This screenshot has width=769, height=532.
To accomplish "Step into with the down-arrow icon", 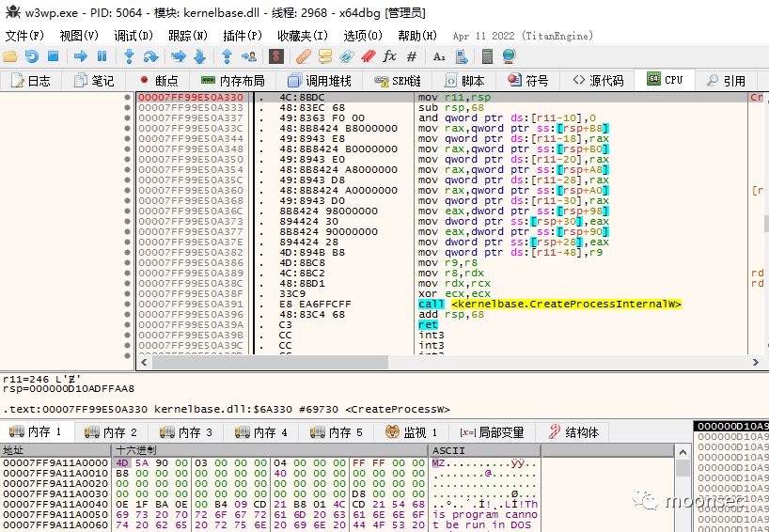I will (129, 56).
